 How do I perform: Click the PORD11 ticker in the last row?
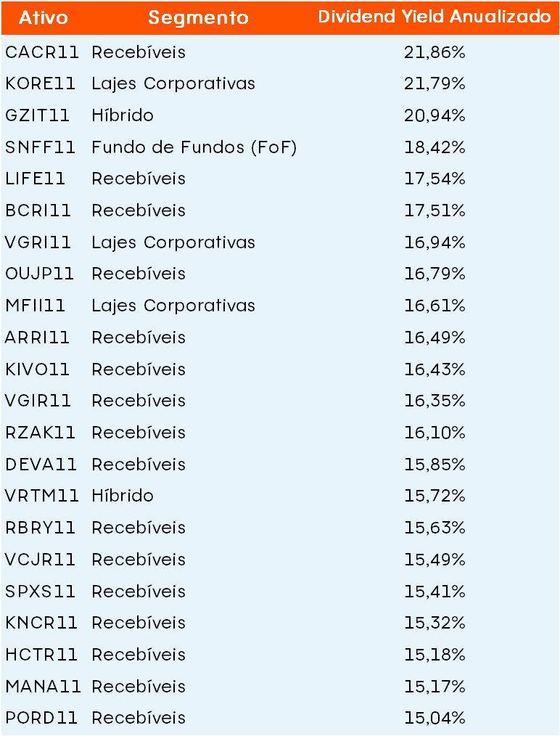click(41, 718)
